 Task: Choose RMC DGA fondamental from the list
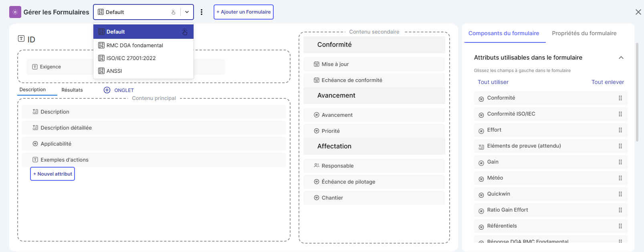point(135,45)
